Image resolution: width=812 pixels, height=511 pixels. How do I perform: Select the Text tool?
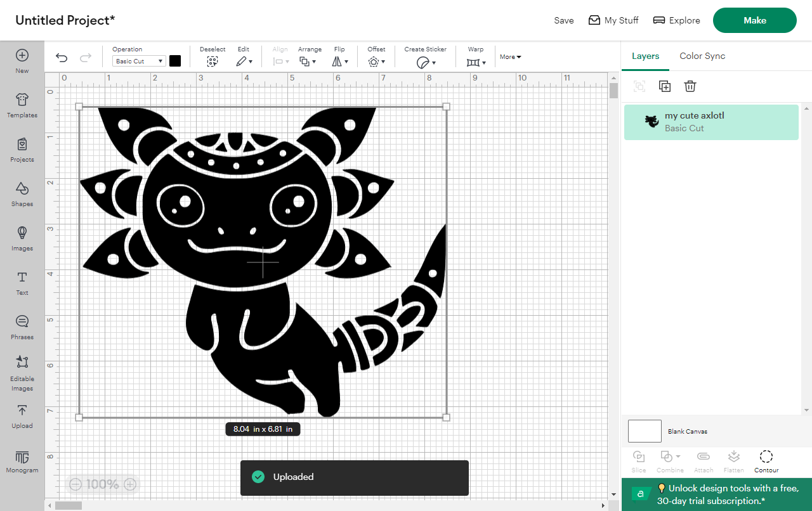[22, 282]
